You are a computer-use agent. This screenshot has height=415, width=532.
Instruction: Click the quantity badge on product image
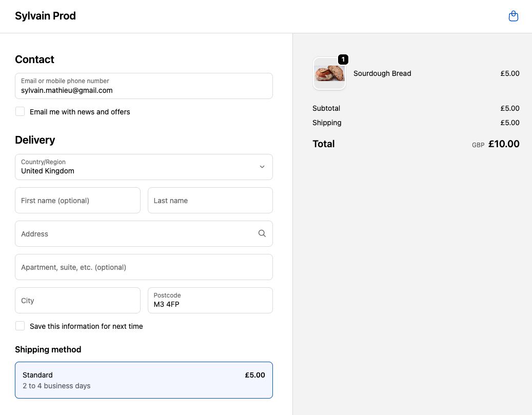(x=343, y=60)
